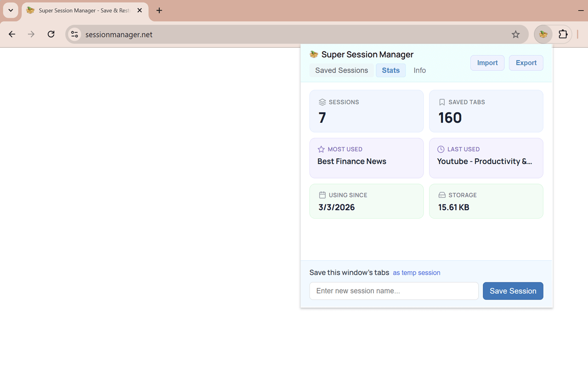
Task: Focus the new session name input field
Action: [x=394, y=291]
